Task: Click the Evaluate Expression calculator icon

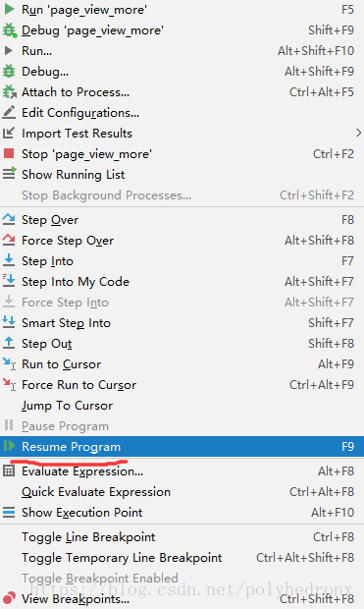Action: pos(9,471)
